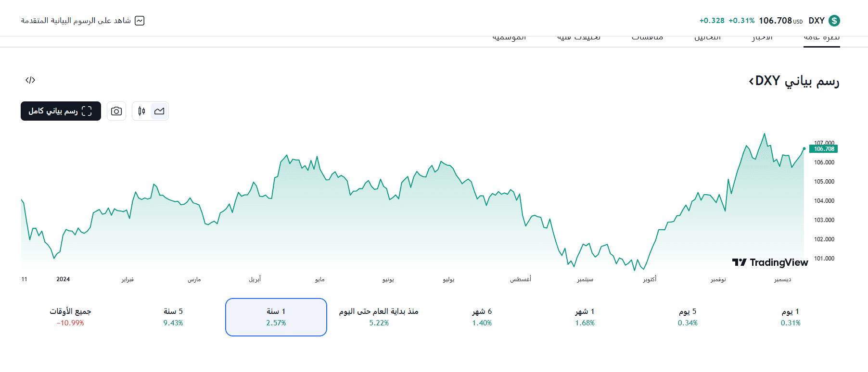Click the 'نوفمبر' month label on axis
The height and width of the screenshot is (372, 868).
pyautogui.click(x=718, y=279)
